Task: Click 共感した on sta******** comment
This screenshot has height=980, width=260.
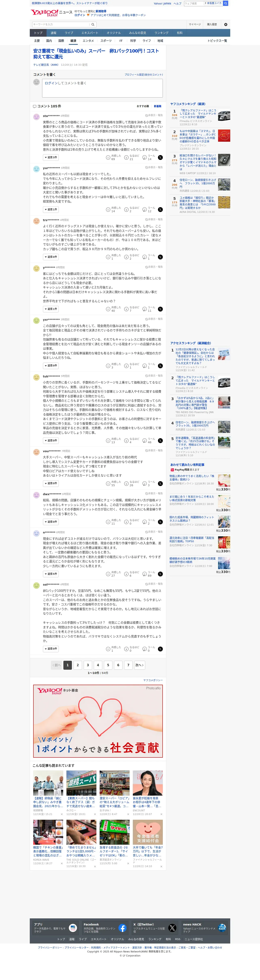Action: [113, 157]
